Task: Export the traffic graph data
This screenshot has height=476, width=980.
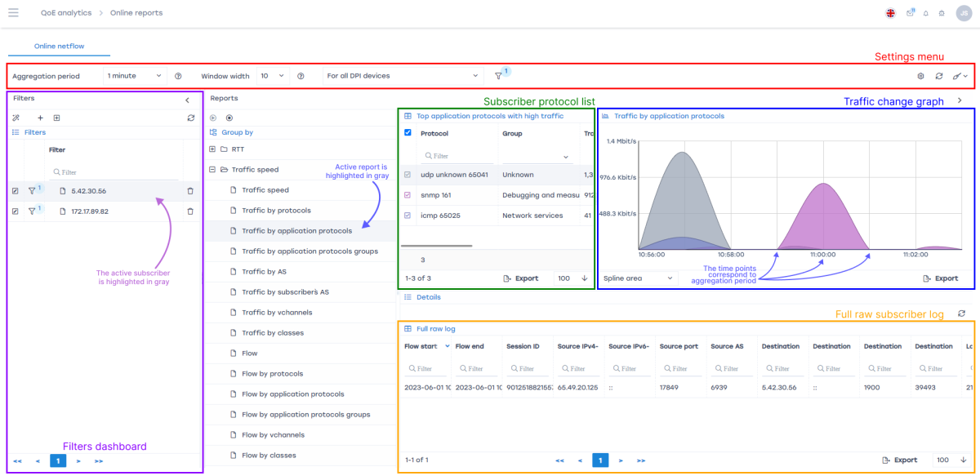Action: tap(940, 278)
